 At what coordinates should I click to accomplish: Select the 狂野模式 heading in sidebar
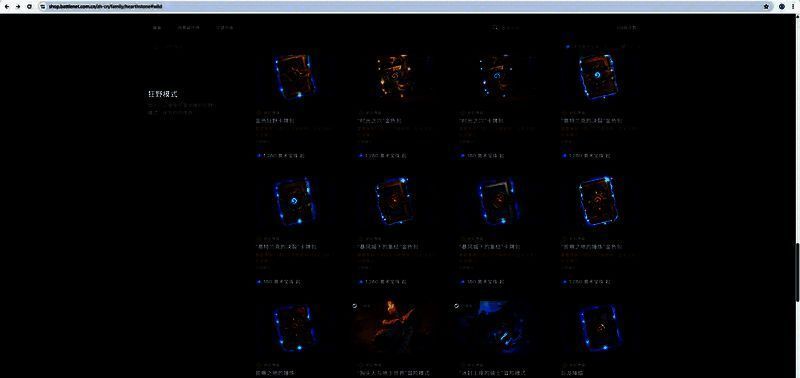pyautogui.click(x=163, y=94)
